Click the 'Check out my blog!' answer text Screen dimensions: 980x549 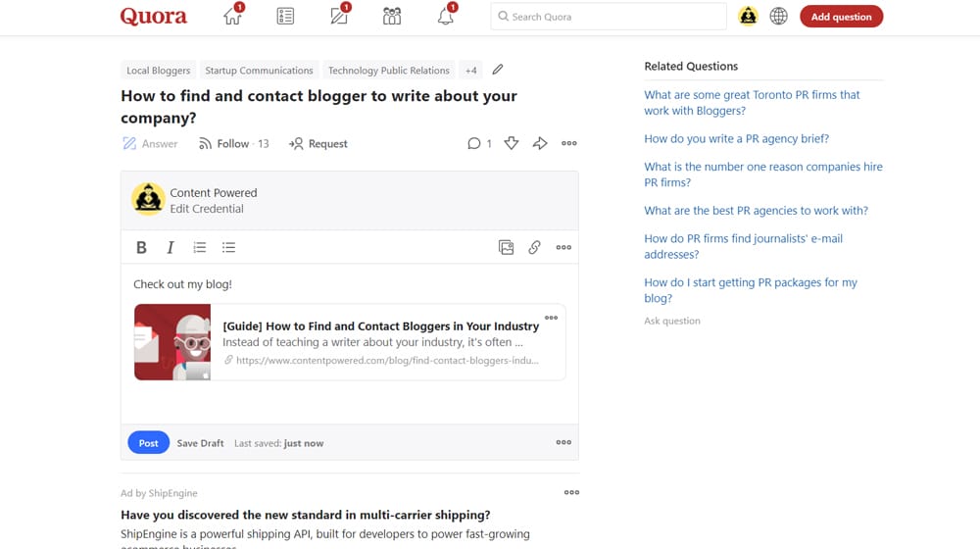point(182,284)
